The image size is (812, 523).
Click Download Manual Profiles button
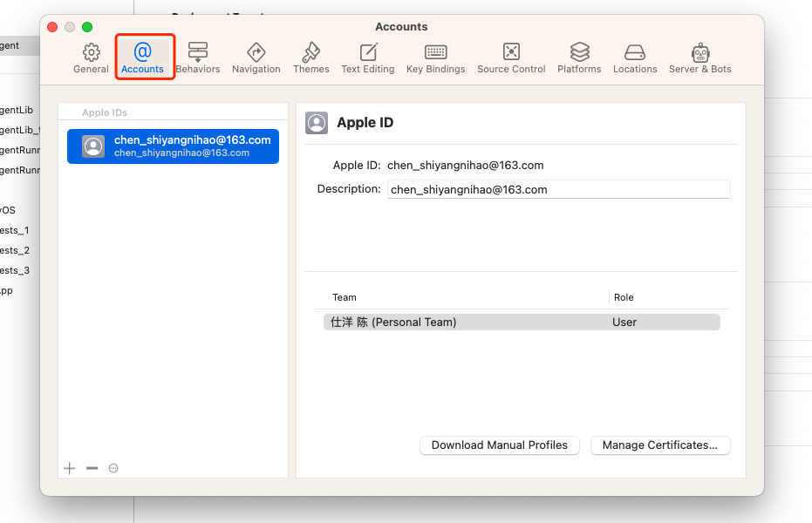pos(499,445)
